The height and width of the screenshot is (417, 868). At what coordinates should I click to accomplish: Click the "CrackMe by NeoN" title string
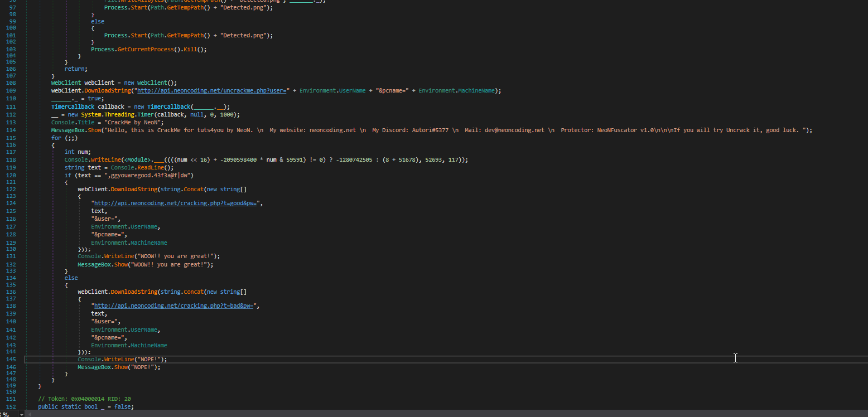click(x=136, y=122)
